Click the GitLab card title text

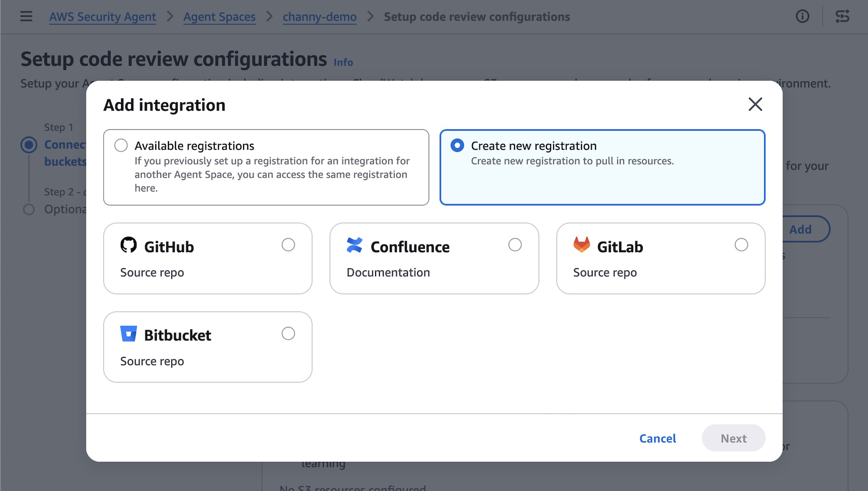pos(620,247)
